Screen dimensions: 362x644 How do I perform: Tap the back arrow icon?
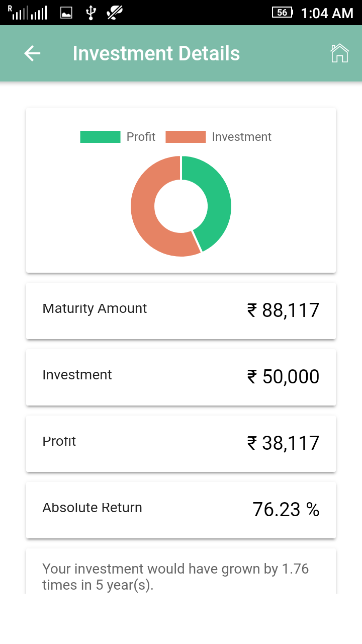point(32,53)
